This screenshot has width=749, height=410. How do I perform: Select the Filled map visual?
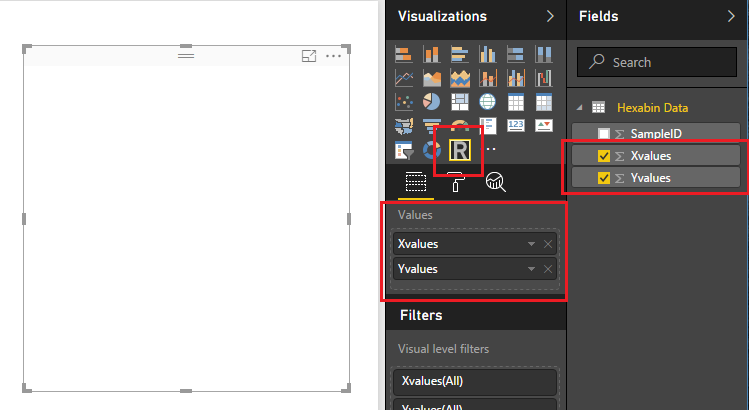pos(404,126)
